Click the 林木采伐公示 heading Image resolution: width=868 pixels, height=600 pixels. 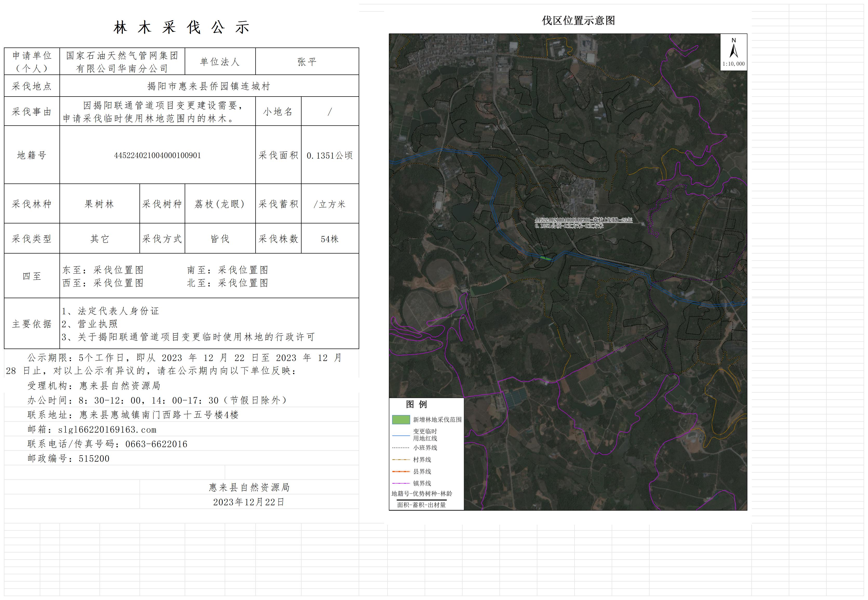pyautogui.click(x=181, y=28)
